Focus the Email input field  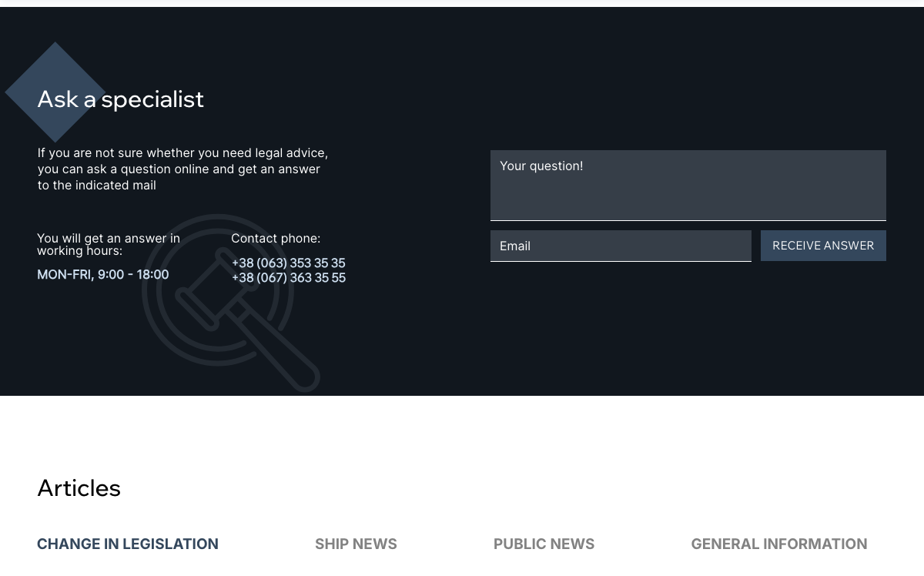[621, 246]
